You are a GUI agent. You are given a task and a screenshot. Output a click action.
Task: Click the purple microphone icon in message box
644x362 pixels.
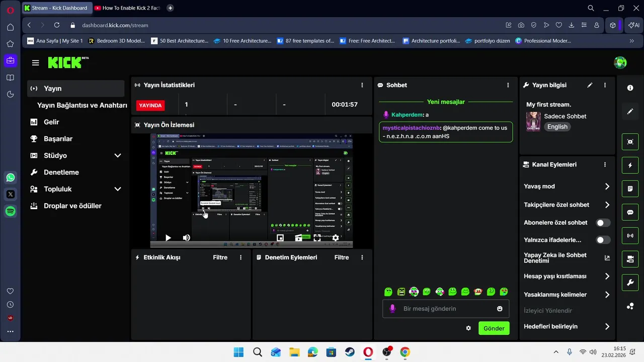pyautogui.click(x=392, y=309)
